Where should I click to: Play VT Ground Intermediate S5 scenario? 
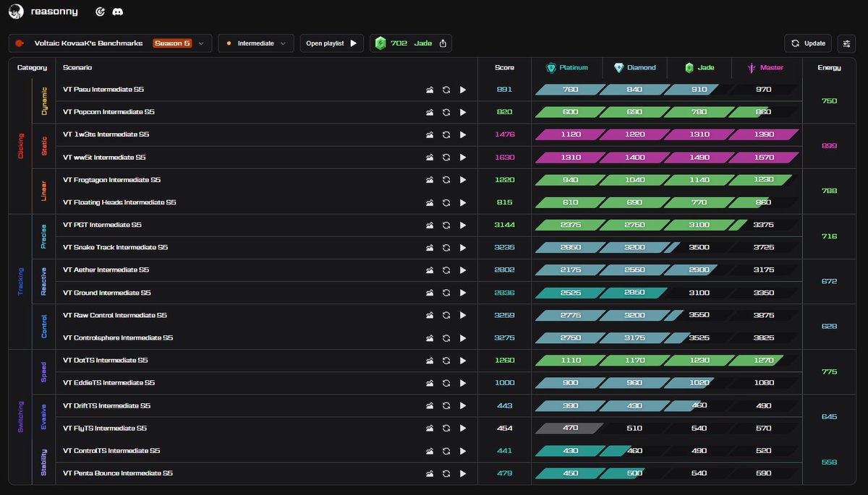click(x=463, y=293)
